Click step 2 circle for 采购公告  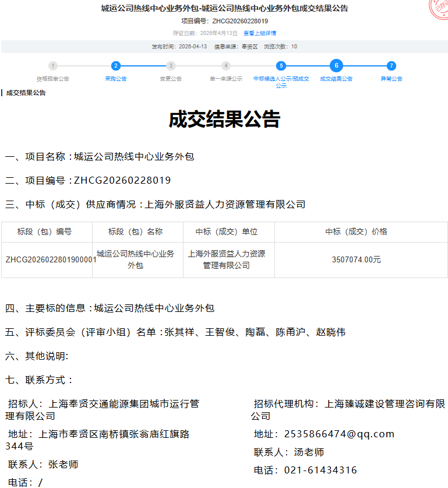(x=116, y=66)
